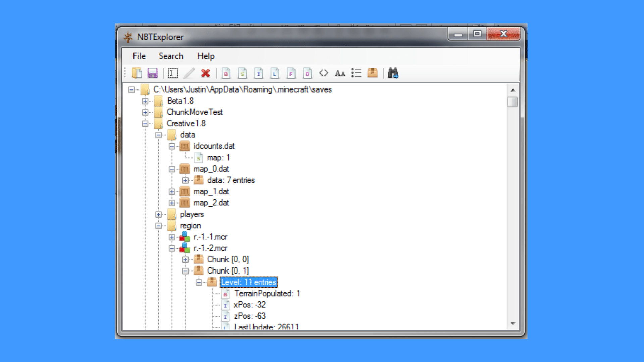The height and width of the screenshot is (362, 644).
Task: Expand the map_2.dat node
Action: point(172,203)
